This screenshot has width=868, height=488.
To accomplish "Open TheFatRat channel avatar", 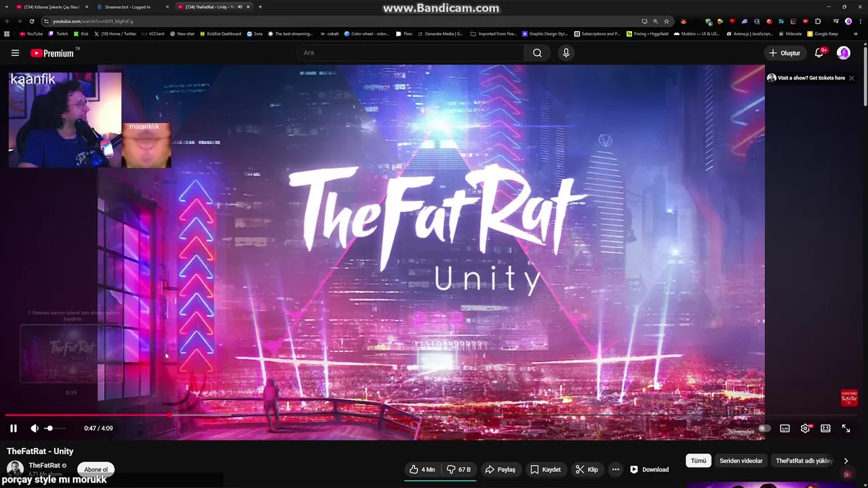I will (x=15, y=469).
